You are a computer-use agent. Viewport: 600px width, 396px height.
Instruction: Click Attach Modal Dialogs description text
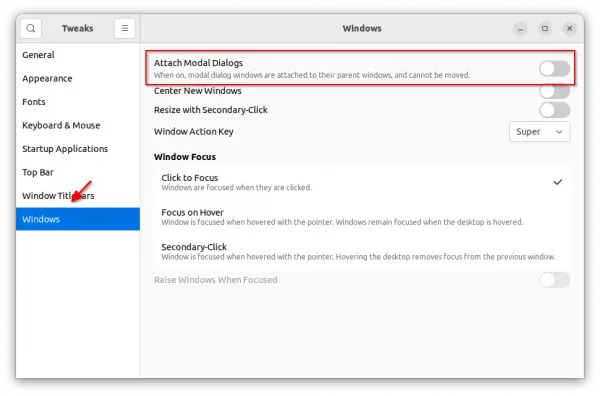[x=312, y=75]
